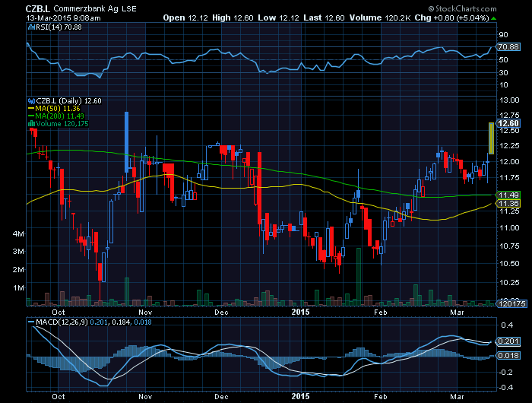Click the 13-Mar-2015 9:08am timestamp

[x=63, y=18]
